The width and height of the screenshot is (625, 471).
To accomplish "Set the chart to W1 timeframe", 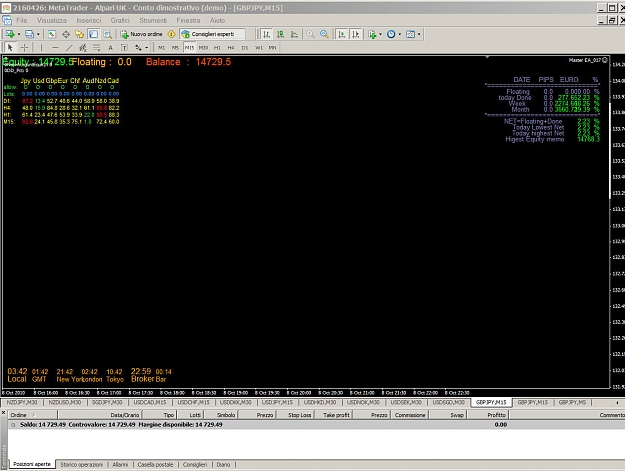I will 259,48.
